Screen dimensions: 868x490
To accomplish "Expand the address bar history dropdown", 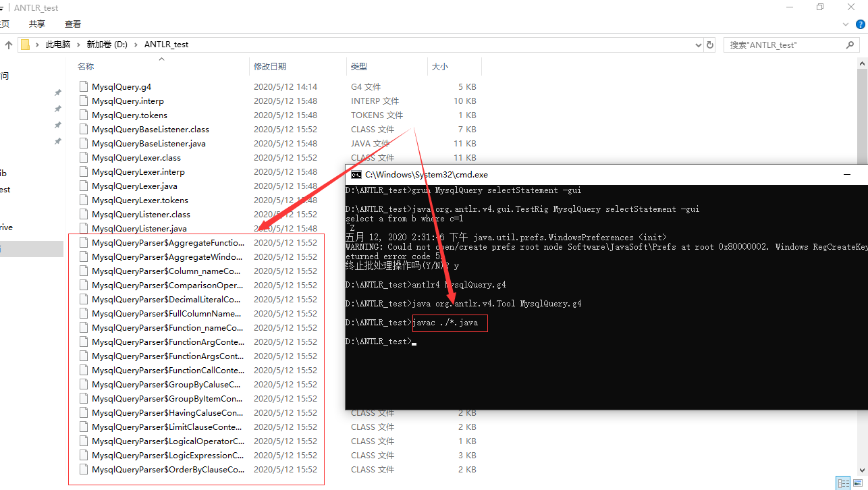I will 699,45.
